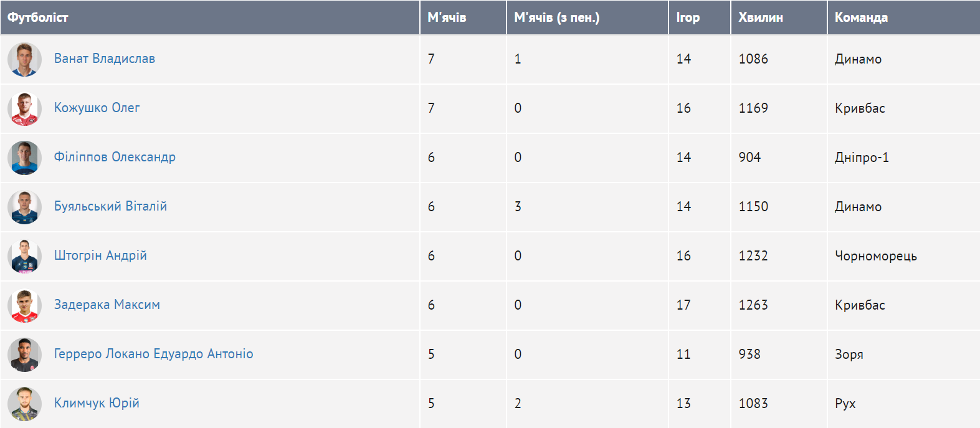Select the Штогрін Андрій name link
This screenshot has width=980, height=428.
point(100,255)
